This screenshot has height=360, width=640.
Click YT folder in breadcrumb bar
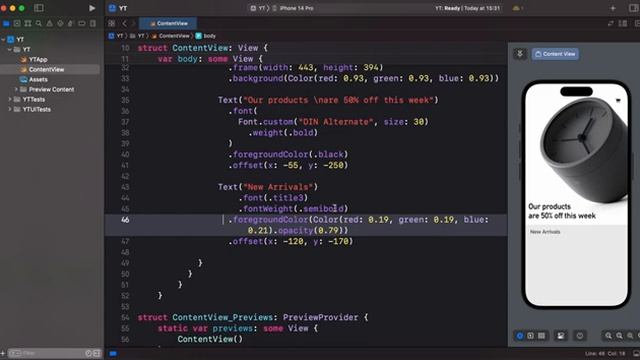click(138, 36)
